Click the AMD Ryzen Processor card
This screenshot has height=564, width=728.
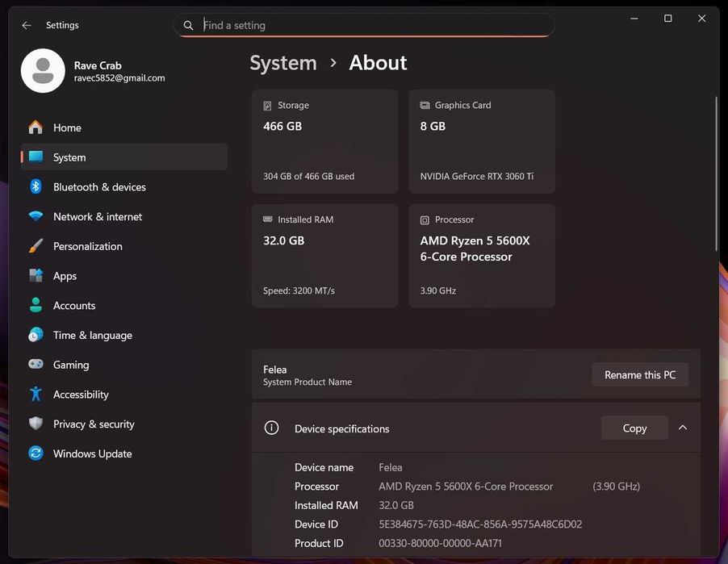point(482,256)
